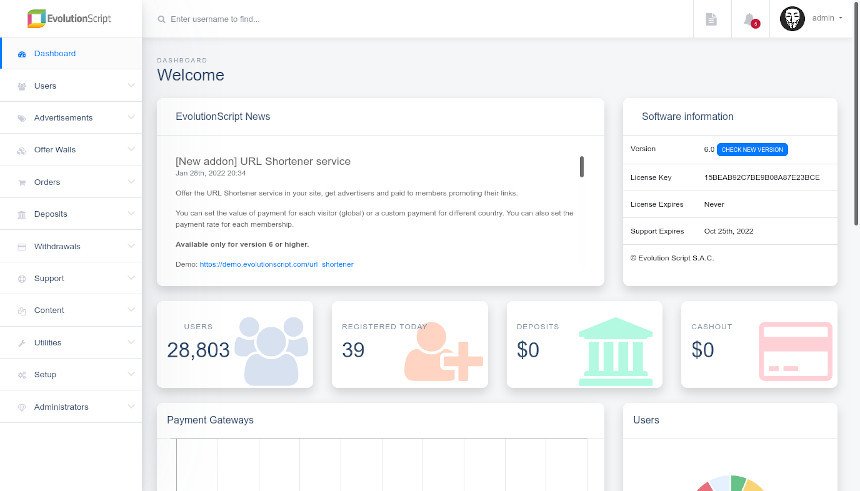Click the news panel scrollbar thumb
This screenshot has width=860, height=491.
[x=582, y=167]
